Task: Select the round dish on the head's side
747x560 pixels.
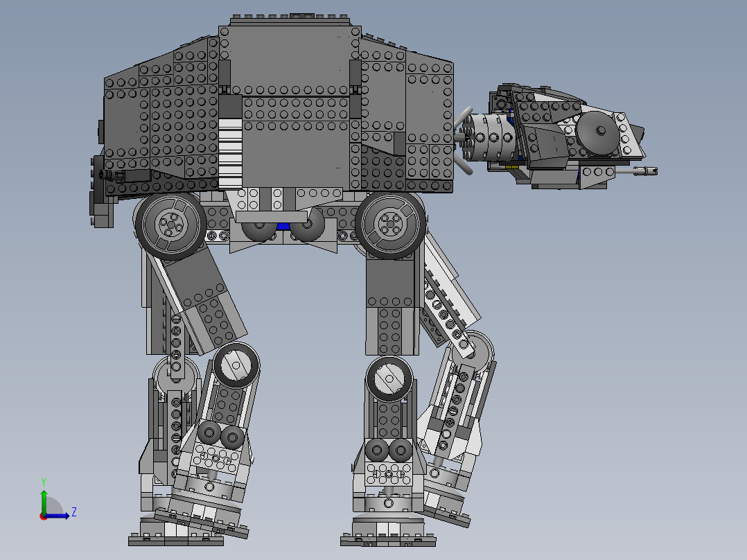Action: pos(599,133)
